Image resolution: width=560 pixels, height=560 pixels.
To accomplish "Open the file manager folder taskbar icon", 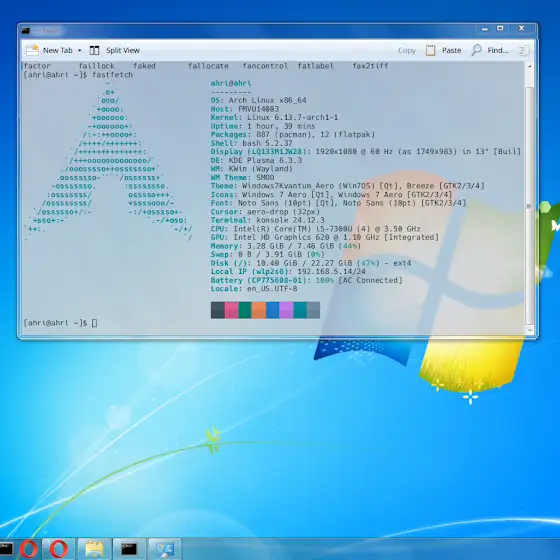I will click(x=94, y=549).
